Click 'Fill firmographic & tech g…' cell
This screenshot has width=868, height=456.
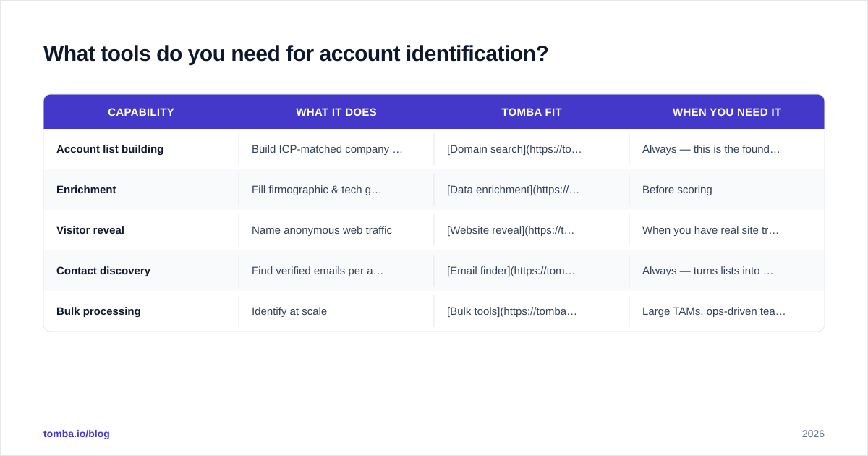[336, 190]
